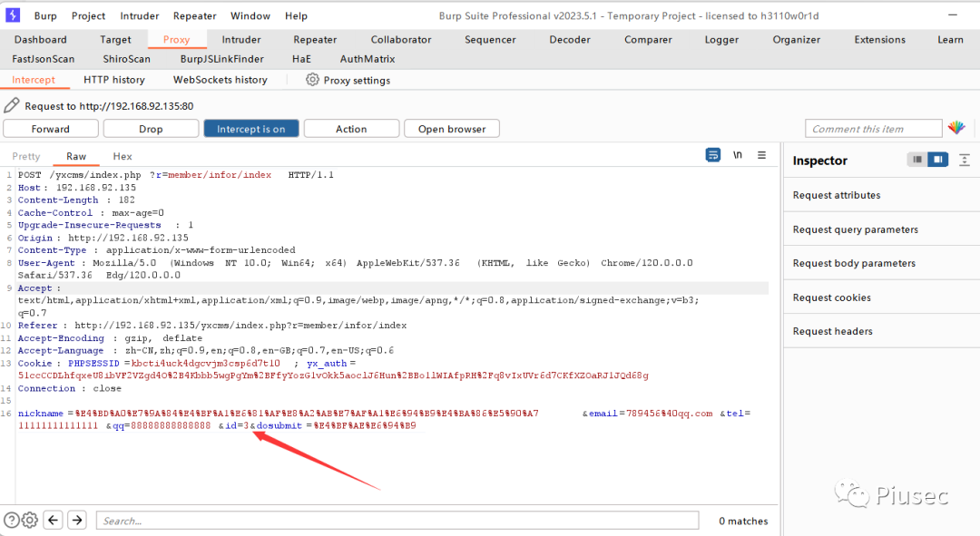This screenshot has width=980, height=536.
Task: Open the Extensions tab
Action: pyautogui.click(x=879, y=39)
